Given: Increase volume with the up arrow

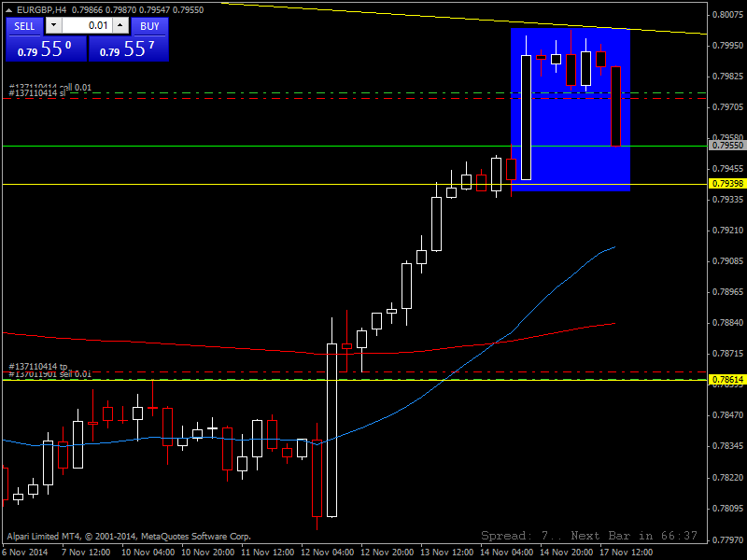Looking at the screenshot, I should (120, 26).
